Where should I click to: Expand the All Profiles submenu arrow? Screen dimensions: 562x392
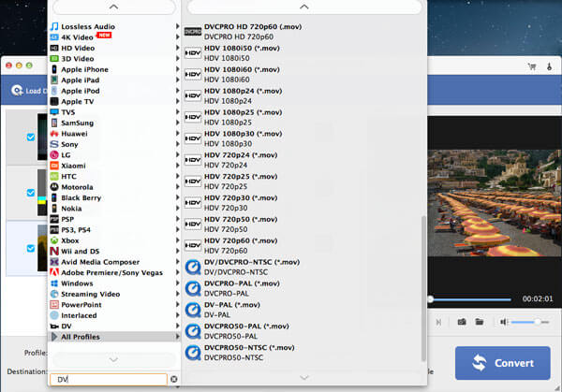click(177, 337)
